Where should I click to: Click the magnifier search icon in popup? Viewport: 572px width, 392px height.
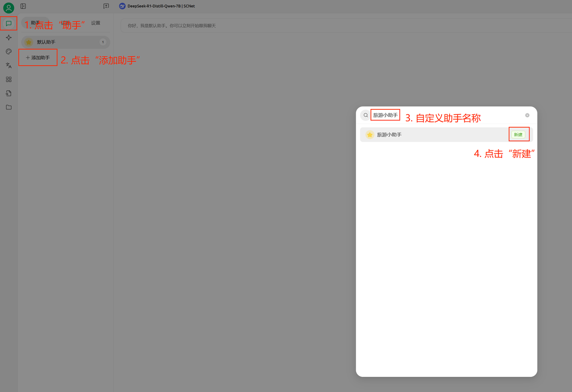366,115
